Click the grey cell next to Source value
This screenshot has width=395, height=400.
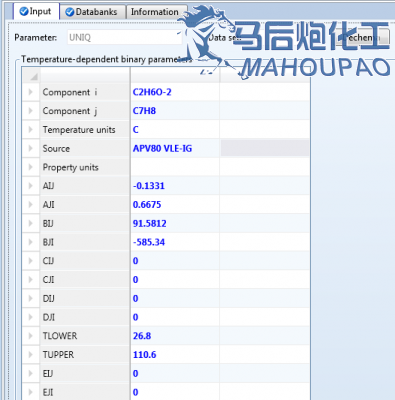pos(265,148)
